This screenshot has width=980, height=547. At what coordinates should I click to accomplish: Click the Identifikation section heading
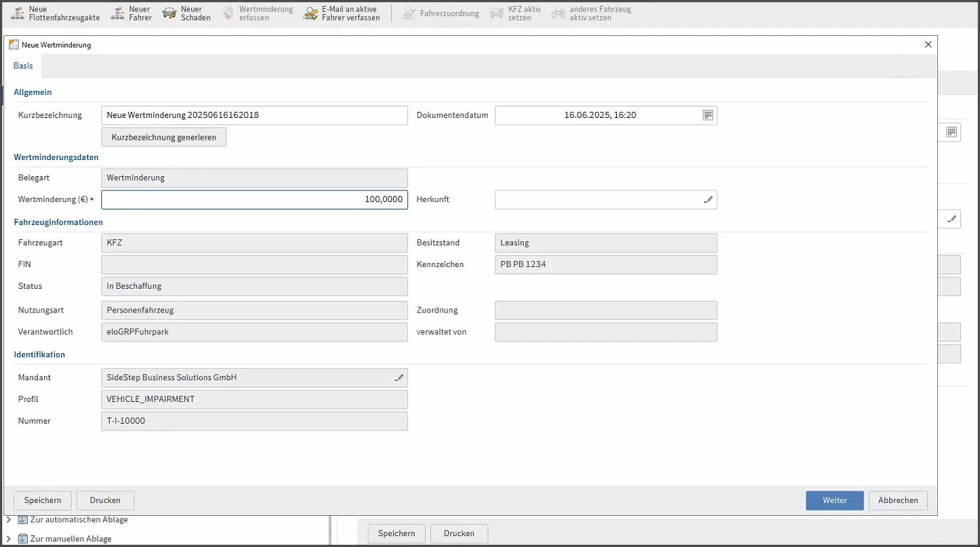[39, 354]
